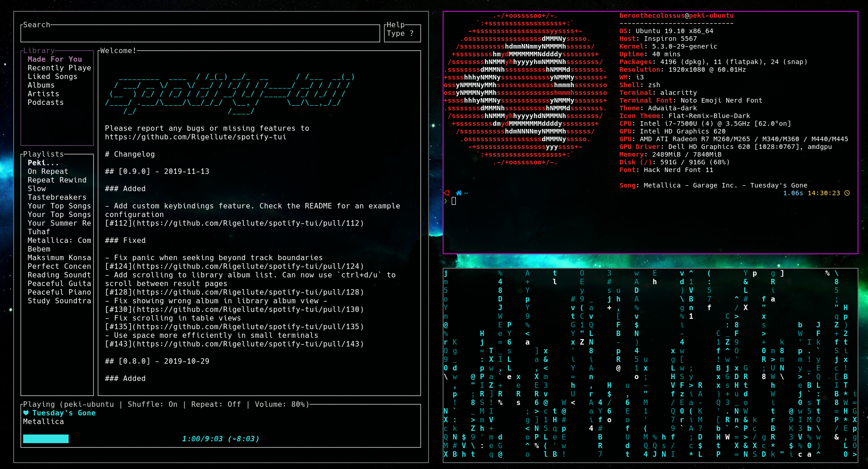Open the Perfect Concen playlist

[60, 267]
